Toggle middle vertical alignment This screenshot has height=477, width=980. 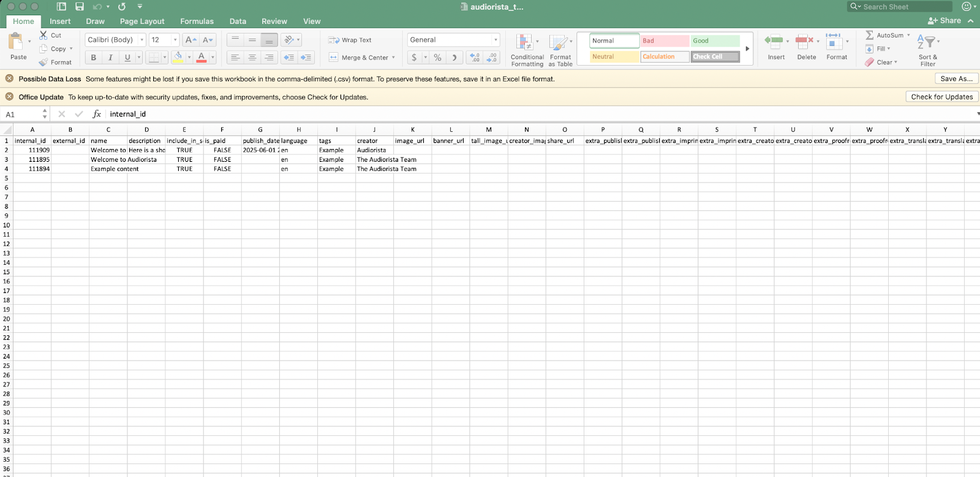[x=252, y=40]
